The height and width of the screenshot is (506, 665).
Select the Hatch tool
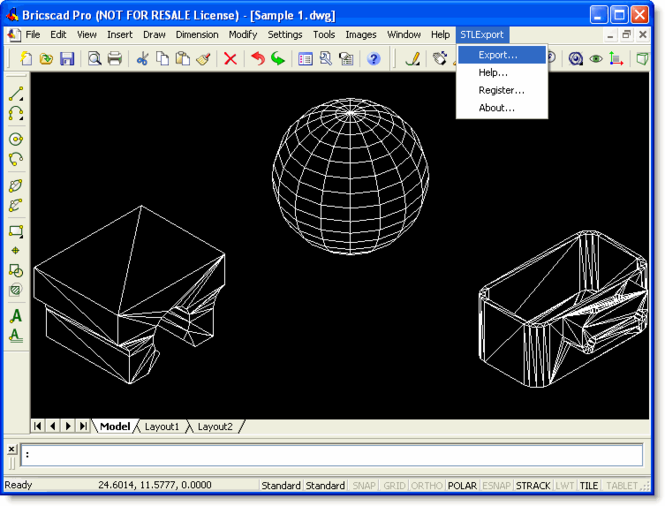(x=16, y=290)
